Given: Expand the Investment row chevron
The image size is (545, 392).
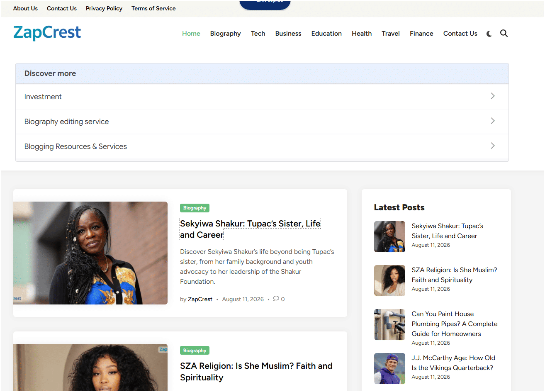Looking at the screenshot, I should 493,96.
